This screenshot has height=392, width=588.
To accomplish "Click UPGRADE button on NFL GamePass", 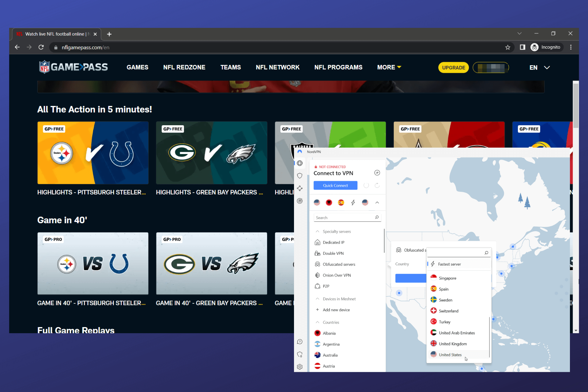I will point(453,67).
